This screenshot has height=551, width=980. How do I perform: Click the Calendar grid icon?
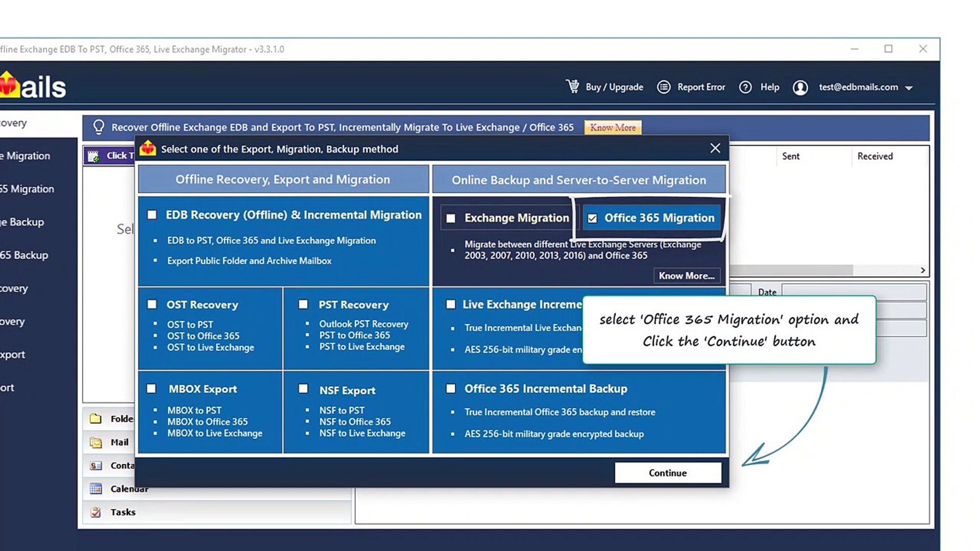click(x=95, y=489)
